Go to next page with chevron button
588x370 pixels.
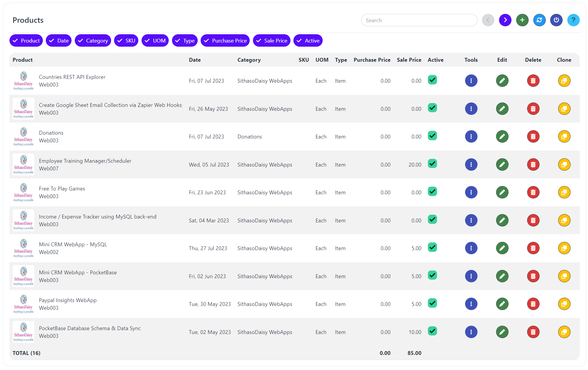pos(505,20)
